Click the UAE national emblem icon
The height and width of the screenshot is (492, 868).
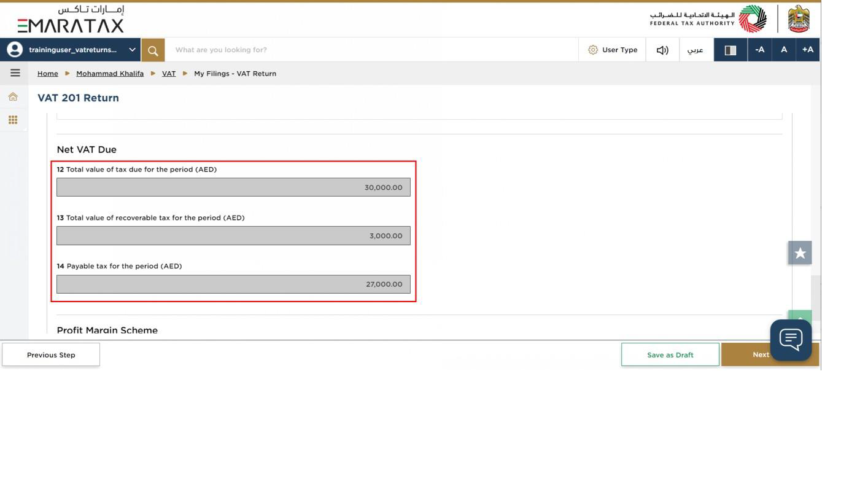point(799,19)
